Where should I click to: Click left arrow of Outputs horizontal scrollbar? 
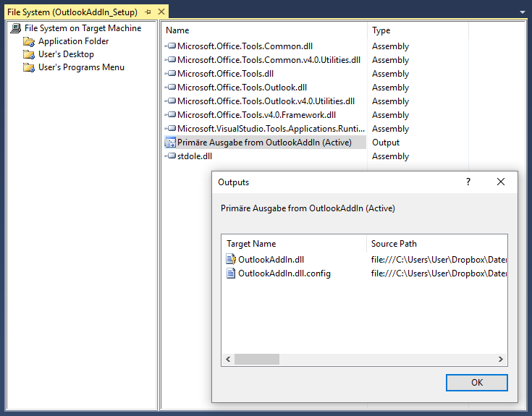(x=228, y=360)
